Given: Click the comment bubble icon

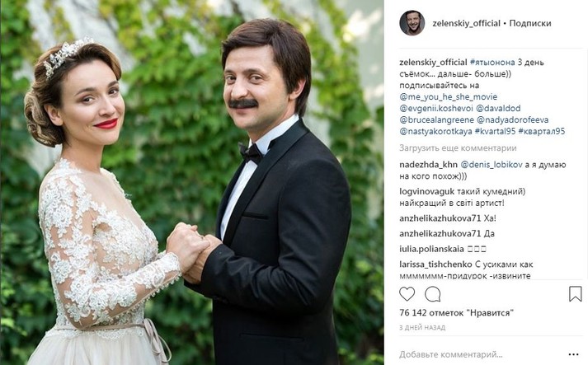Looking at the screenshot, I should [432, 294].
